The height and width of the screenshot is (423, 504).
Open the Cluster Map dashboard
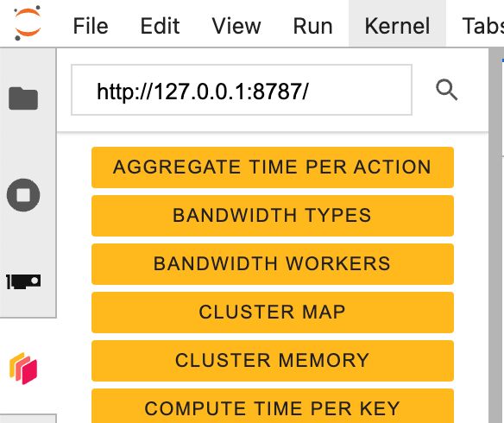pyautogui.click(x=273, y=313)
